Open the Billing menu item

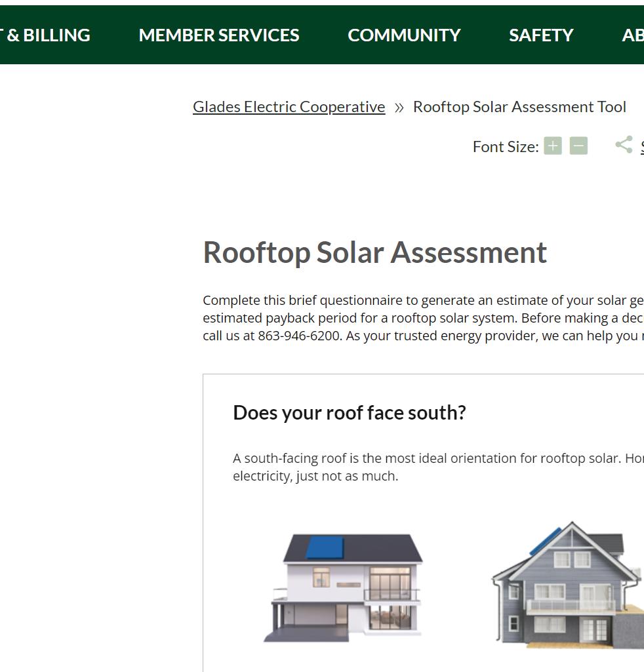click(45, 35)
